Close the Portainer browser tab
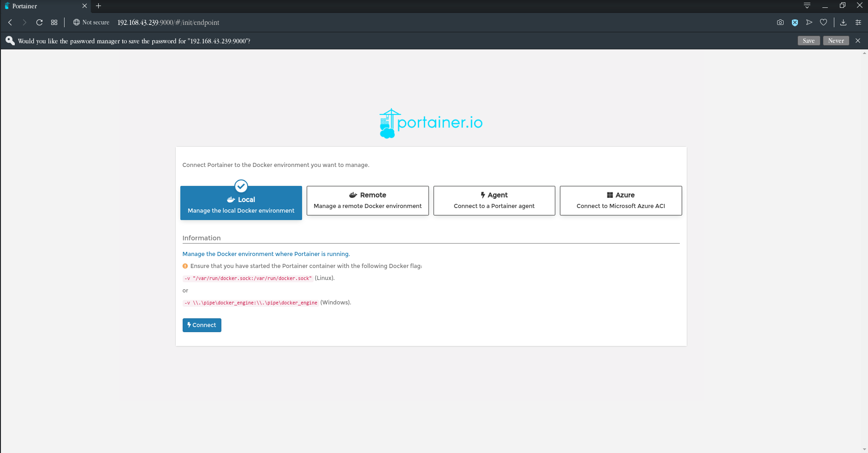The width and height of the screenshot is (868, 453). [84, 6]
